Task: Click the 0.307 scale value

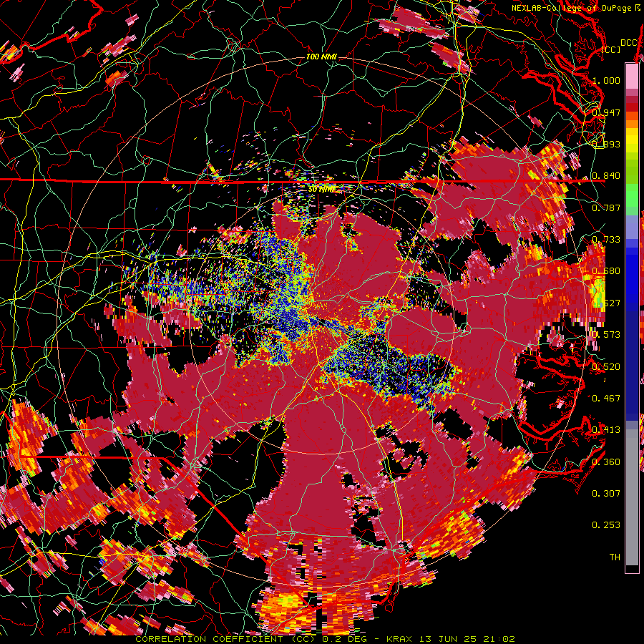Action: (x=606, y=493)
